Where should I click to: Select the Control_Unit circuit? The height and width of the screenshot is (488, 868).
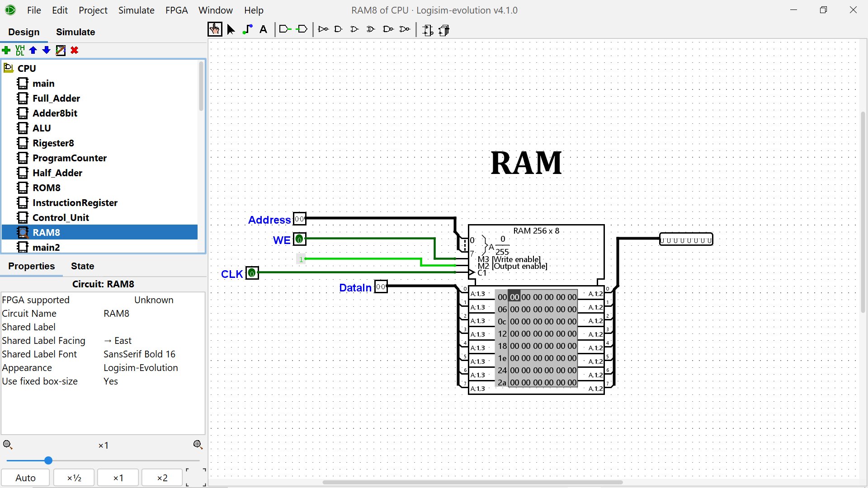pyautogui.click(x=61, y=218)
